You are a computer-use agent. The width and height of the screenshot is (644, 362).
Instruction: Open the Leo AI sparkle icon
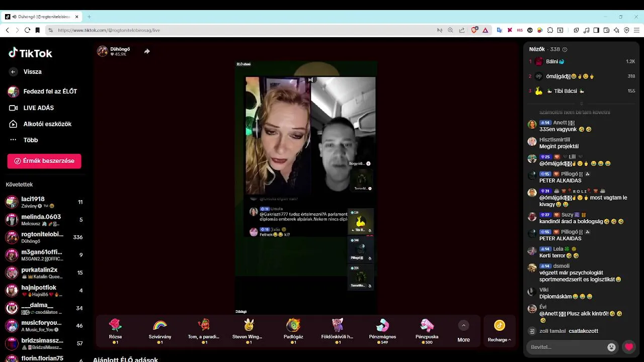pyautogui.click(x=616, y=30)
